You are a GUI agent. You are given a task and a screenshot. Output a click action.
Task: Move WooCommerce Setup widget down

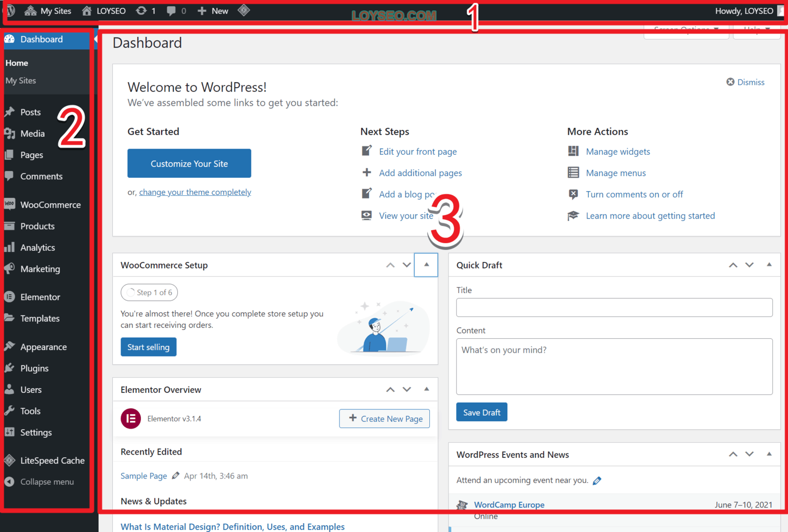coord(407,265)
